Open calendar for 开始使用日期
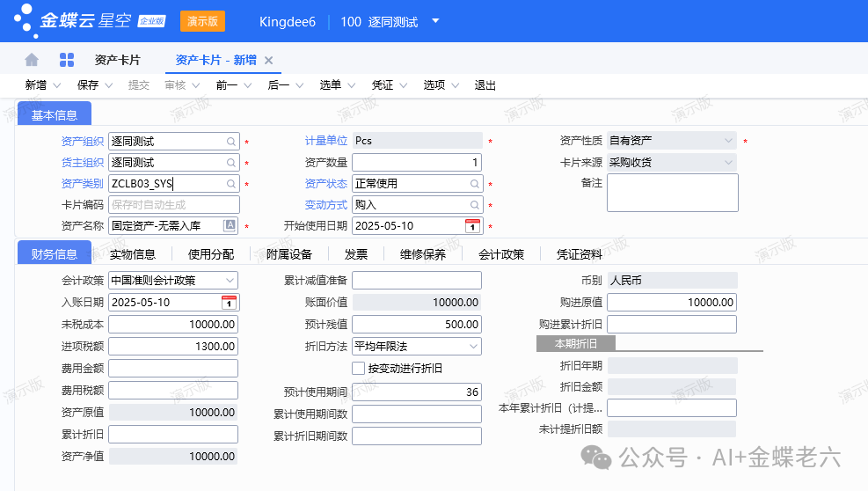Image resolution: width=868 pixels, height=491 pixels. point(473,226)
